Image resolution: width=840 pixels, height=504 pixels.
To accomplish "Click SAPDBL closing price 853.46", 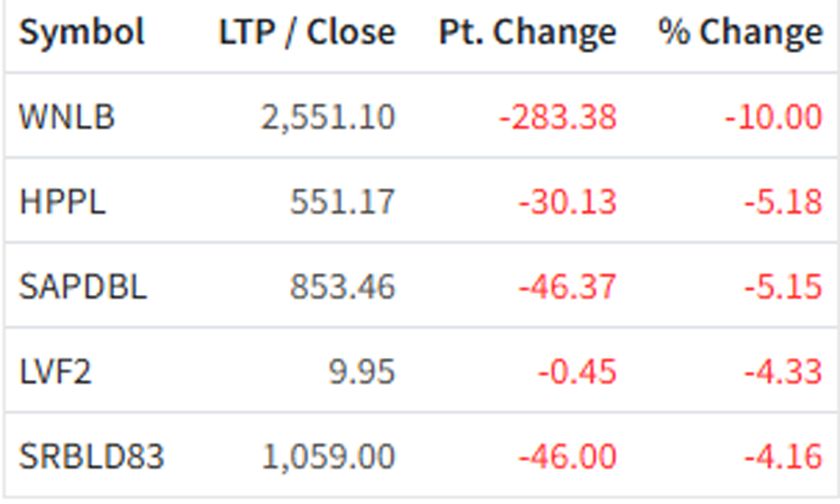I will tap(342, 287).
